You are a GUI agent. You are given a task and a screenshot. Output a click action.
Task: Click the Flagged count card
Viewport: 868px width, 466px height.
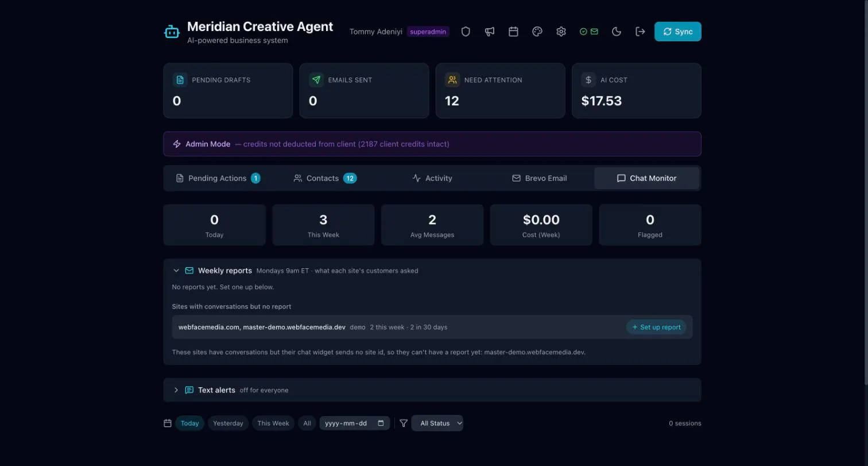(x=650, y=225)
